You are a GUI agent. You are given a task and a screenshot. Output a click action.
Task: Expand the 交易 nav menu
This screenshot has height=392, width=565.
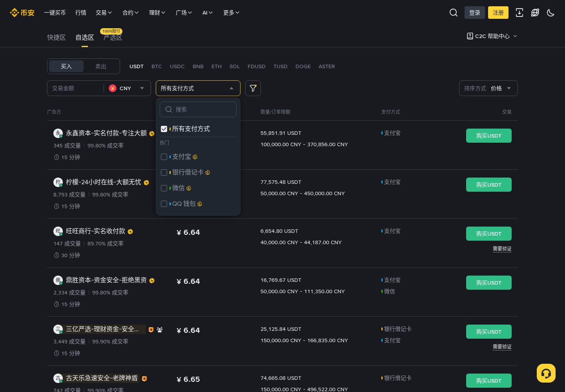[104, 13]
